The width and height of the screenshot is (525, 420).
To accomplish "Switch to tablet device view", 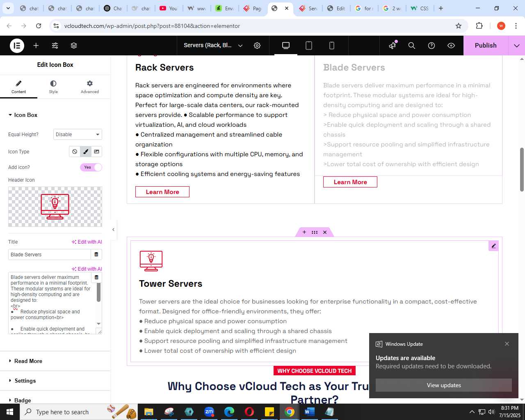I will 309,46.
